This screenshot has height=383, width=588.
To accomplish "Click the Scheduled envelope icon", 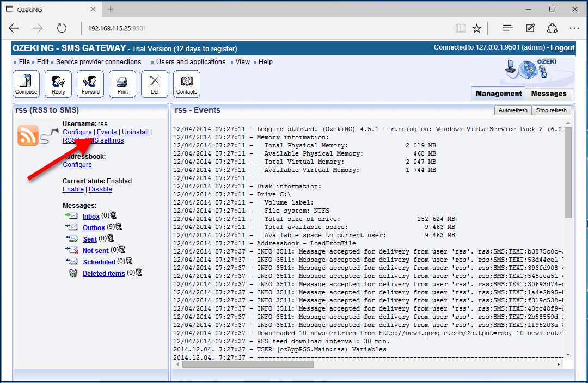I will [71, 261].
